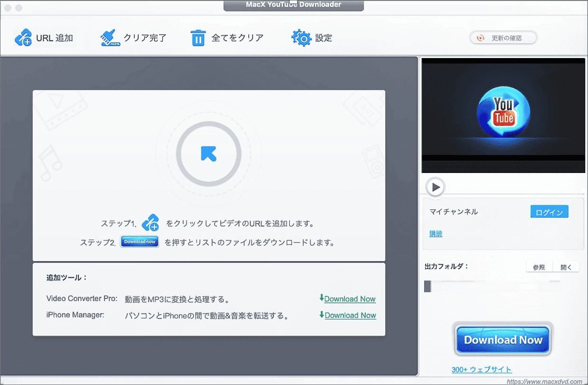Open the 300+ ウェブサイト link
Image resolution: width=588 pixels, height=385 pixels.
(483, 369)
